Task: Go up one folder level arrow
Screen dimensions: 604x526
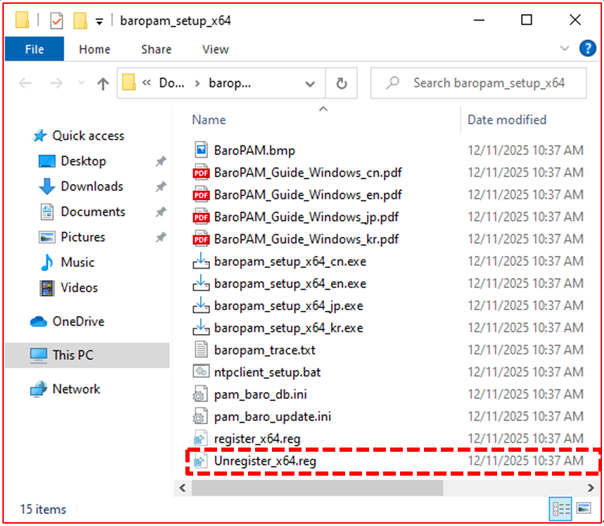Action: click(103, 83)
